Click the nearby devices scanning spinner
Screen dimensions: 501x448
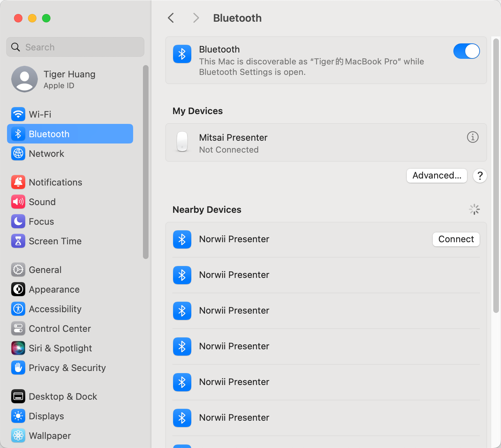point(474,209)
